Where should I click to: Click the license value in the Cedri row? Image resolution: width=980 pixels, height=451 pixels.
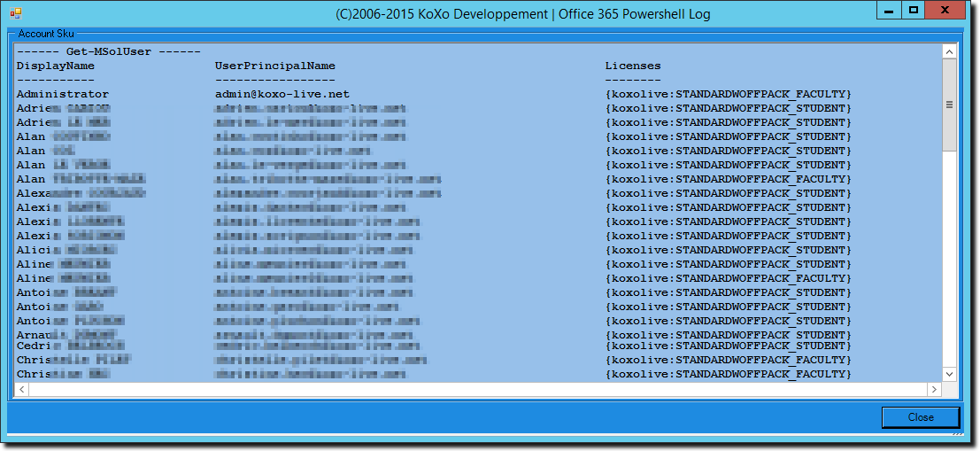pyautogui.click(x=729, y=346)
